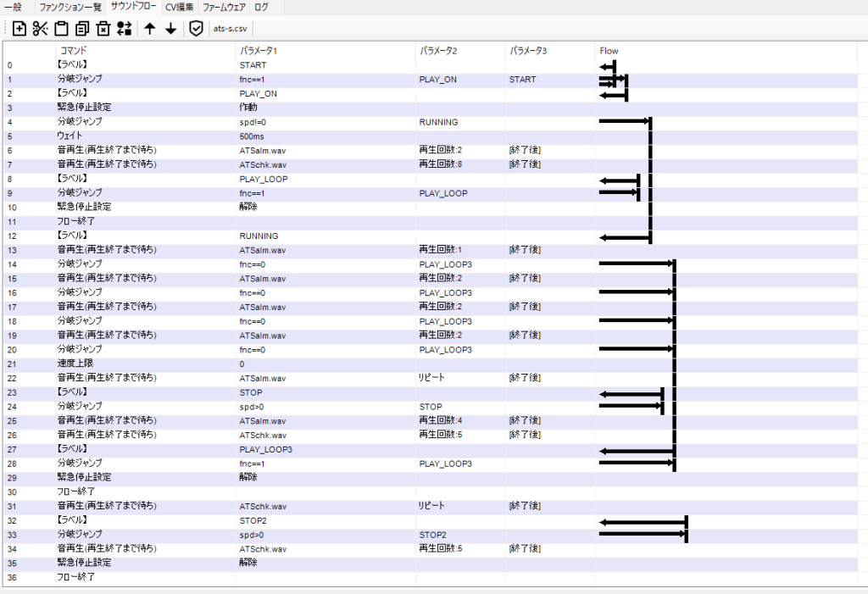Click the copy rows icon
This screenshot has height=594, width=868.
point(82,29)
